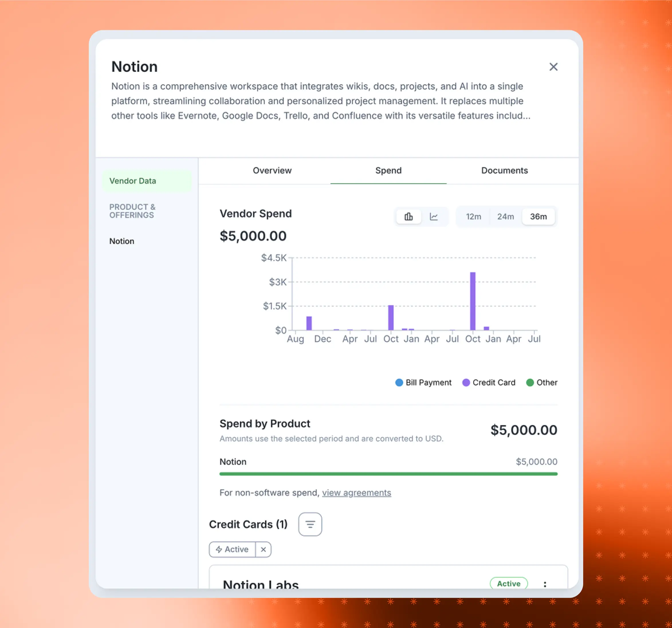The image size is (672, 628).
Task: Click the PRODUCT & OFFERINGS section label
Action: click(132, 211)
